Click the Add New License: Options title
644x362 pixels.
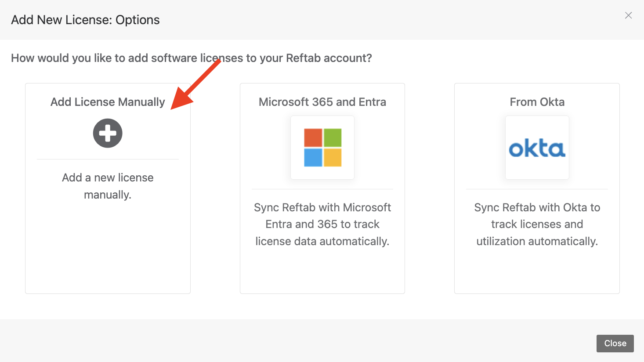[x=85, y=20]
